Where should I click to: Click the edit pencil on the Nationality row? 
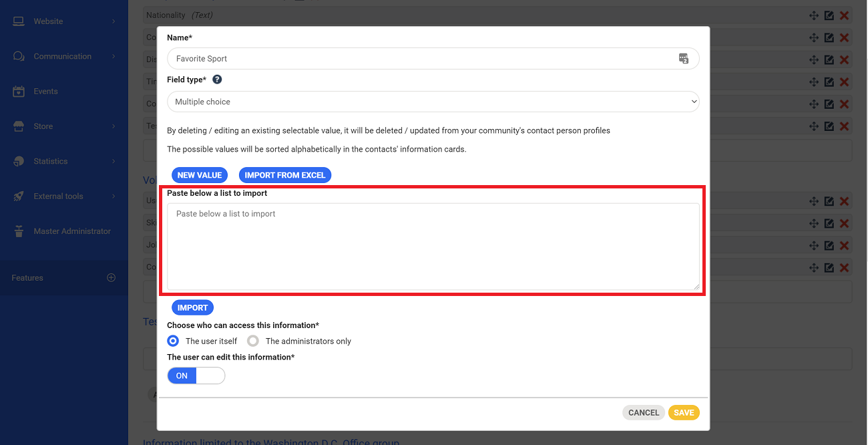click(829, 15)
